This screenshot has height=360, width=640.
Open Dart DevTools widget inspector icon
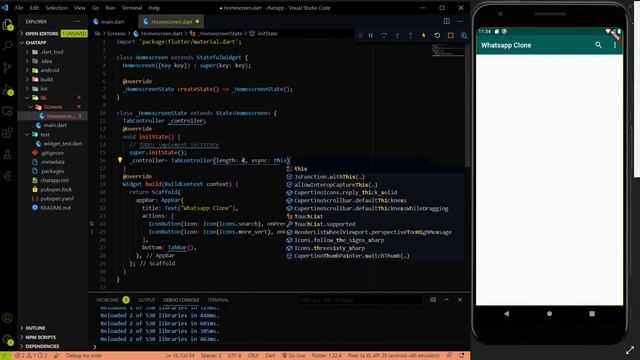[464, 36]
